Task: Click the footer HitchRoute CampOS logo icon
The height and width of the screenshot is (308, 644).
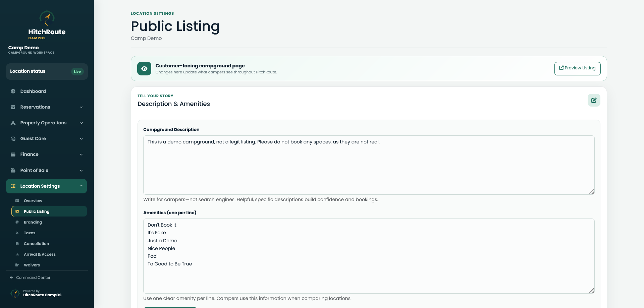Action: 15,293
